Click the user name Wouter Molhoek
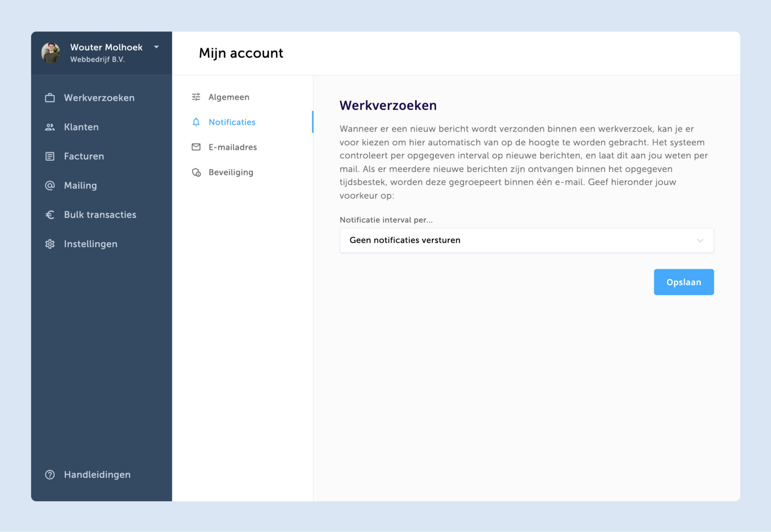Image resolution: width=771 pixels, height=532 pixels. point(106,47)
